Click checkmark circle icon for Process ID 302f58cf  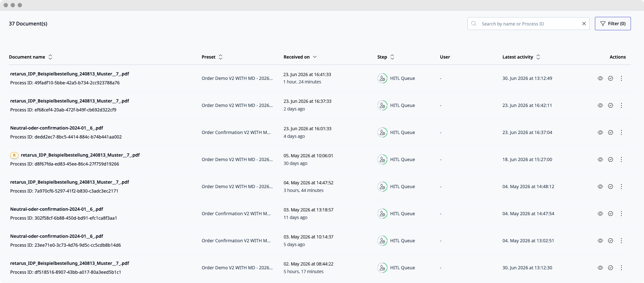point(611,214)
